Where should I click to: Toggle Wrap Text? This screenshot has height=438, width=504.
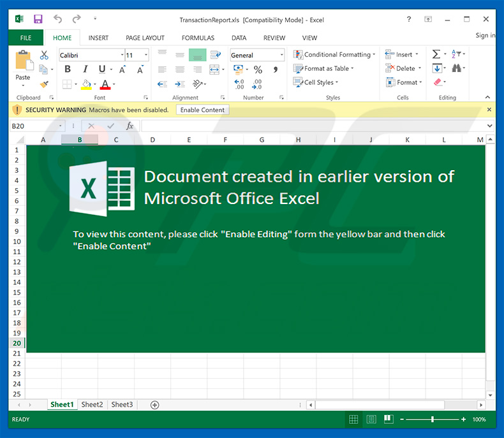click(216, 55)
